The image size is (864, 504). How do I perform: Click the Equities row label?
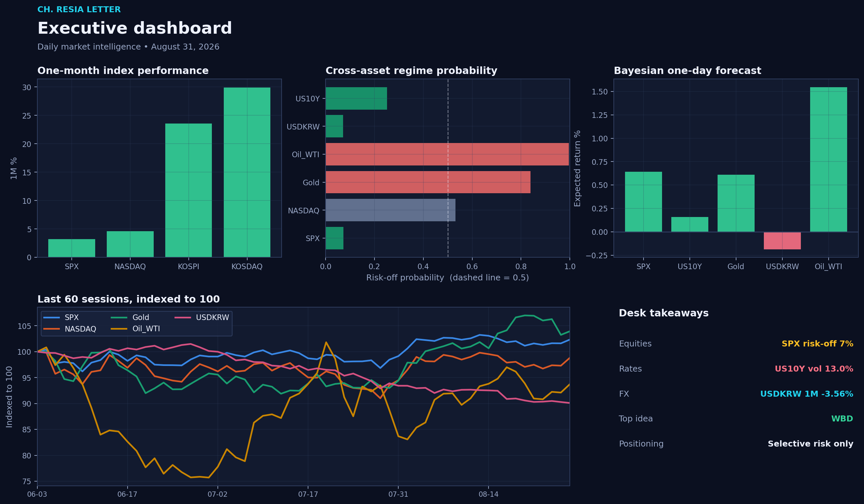(635, 344)
